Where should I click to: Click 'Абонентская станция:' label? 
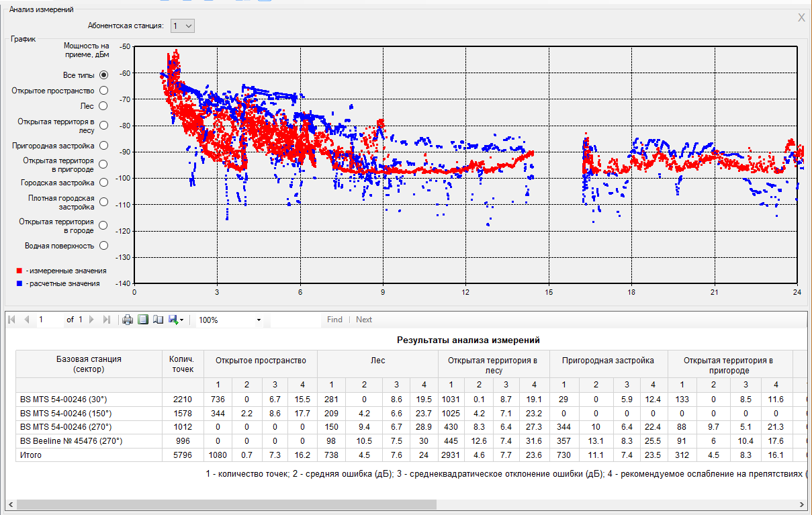tap(126, 26)
